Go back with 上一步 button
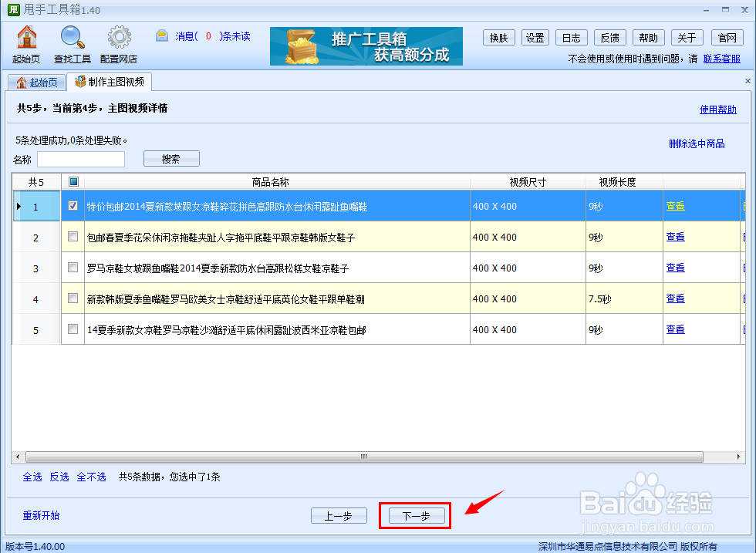Screen dimensions: 756x553 (339, 516)
